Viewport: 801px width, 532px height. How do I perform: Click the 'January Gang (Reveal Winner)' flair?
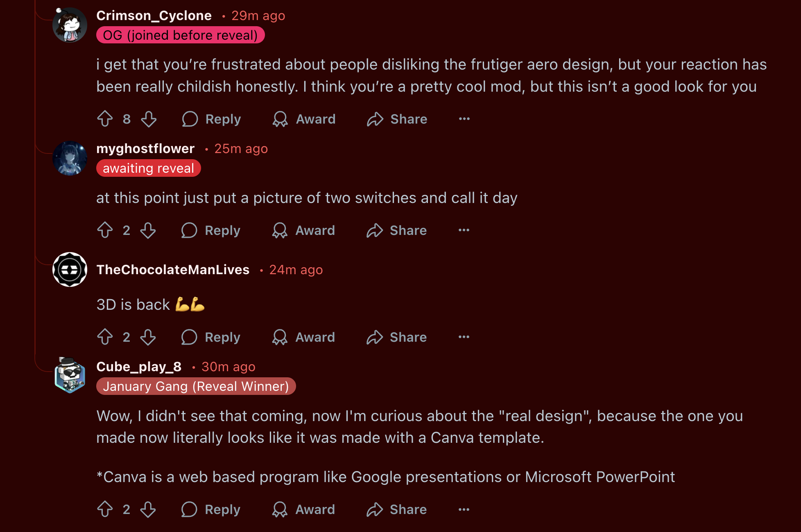196,386
